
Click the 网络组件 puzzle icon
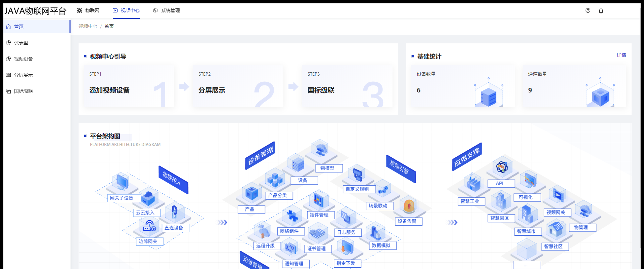coord(292,216)
